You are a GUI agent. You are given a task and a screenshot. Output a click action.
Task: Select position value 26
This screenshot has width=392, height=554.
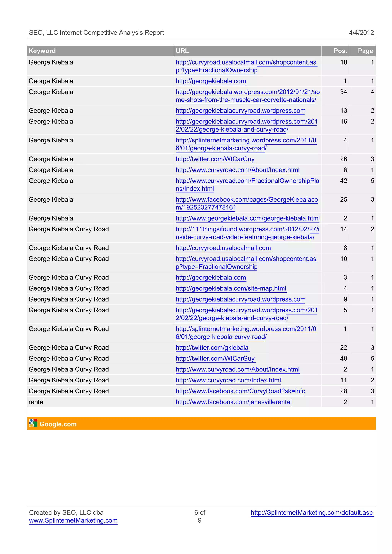344,159
